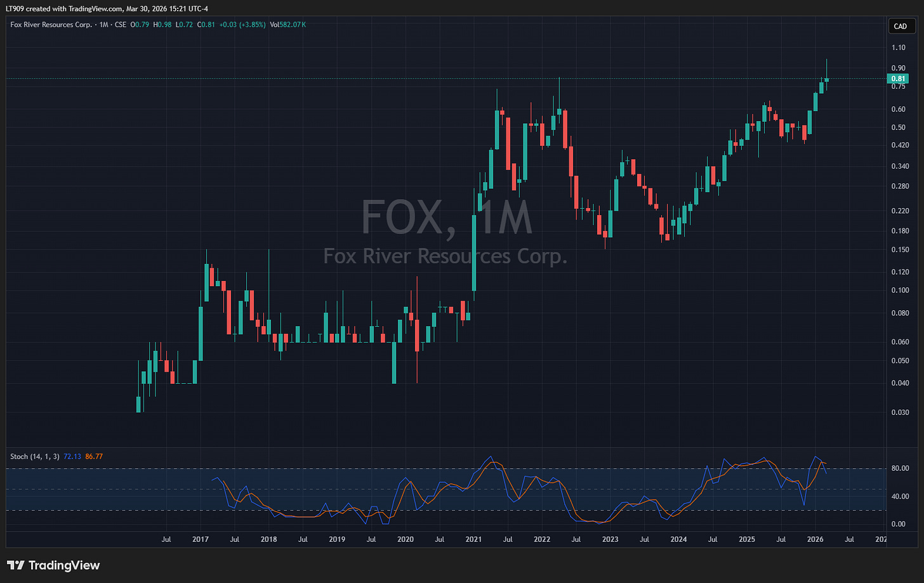Click the 2023 label on time axis
The height and width of the screenshot is (583, 924).
[610, 540]
